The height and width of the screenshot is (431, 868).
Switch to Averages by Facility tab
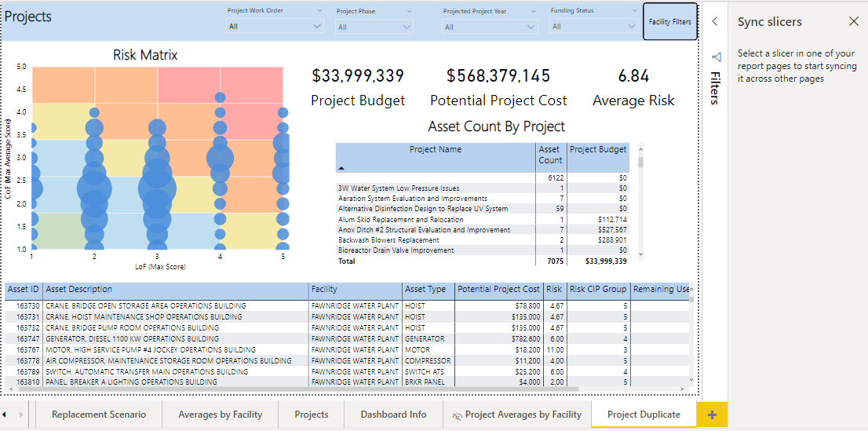(221, 415)
